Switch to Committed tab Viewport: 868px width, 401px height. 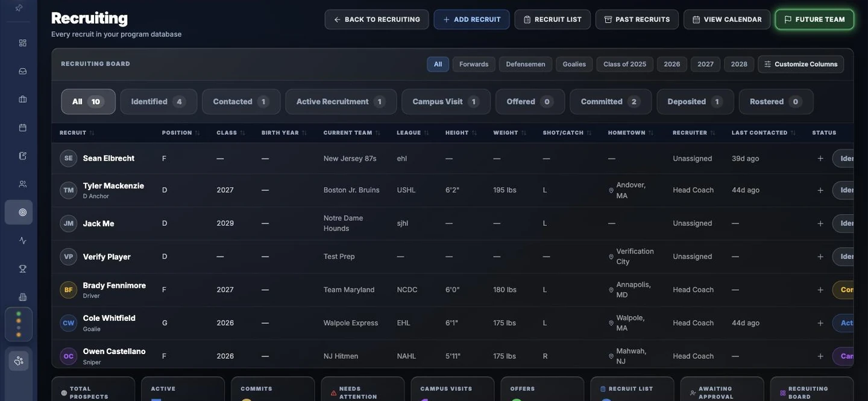click(611, 102)
